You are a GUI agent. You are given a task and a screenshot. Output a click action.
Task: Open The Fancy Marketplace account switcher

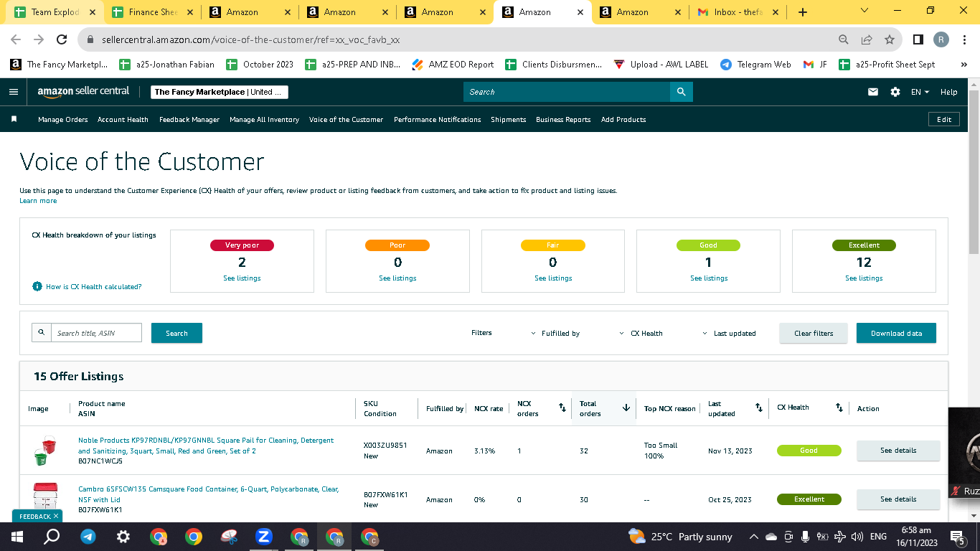[220, 92]
